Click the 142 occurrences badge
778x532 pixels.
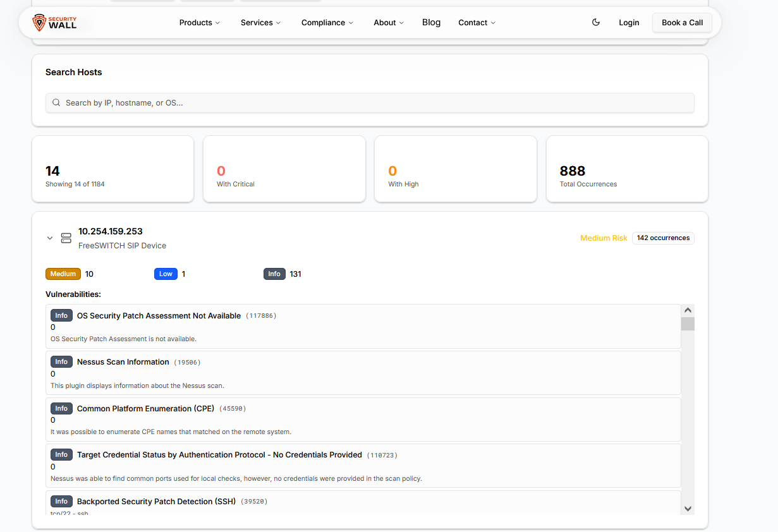663,238
